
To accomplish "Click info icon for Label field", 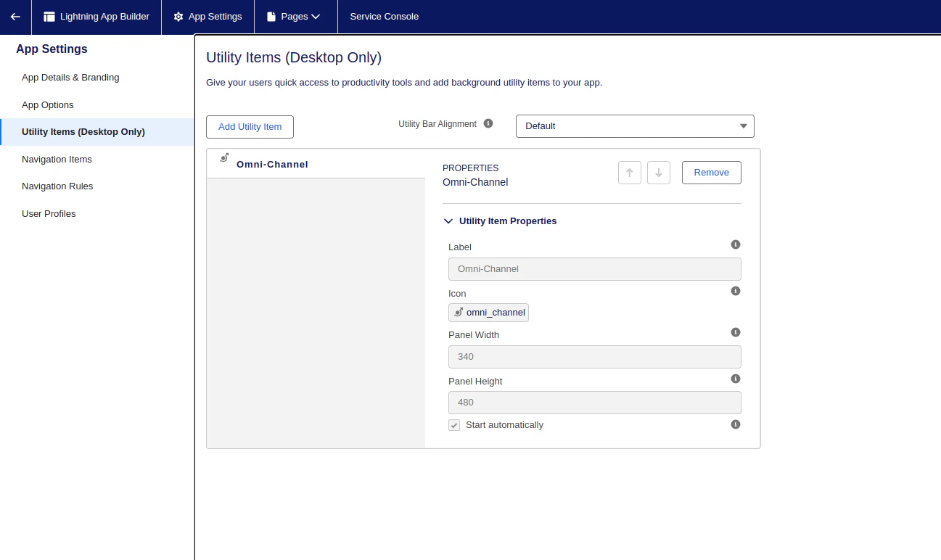I will click(x=736, y=244).
